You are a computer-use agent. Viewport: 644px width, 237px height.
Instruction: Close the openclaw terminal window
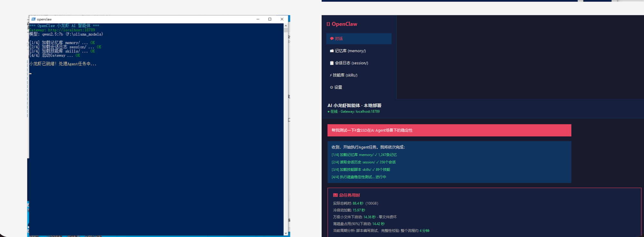(x=282, y=19)
